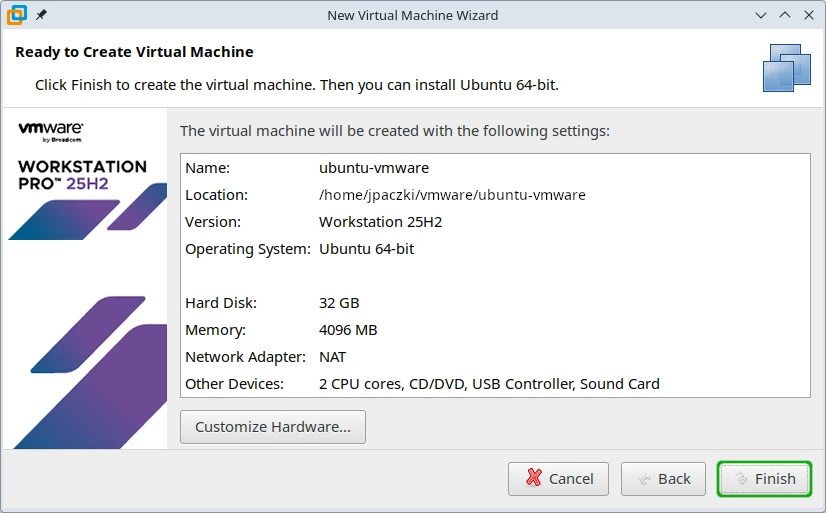Click the VMware by Broadcom logo
The image size is (826, 513).
tap(50, 131)
